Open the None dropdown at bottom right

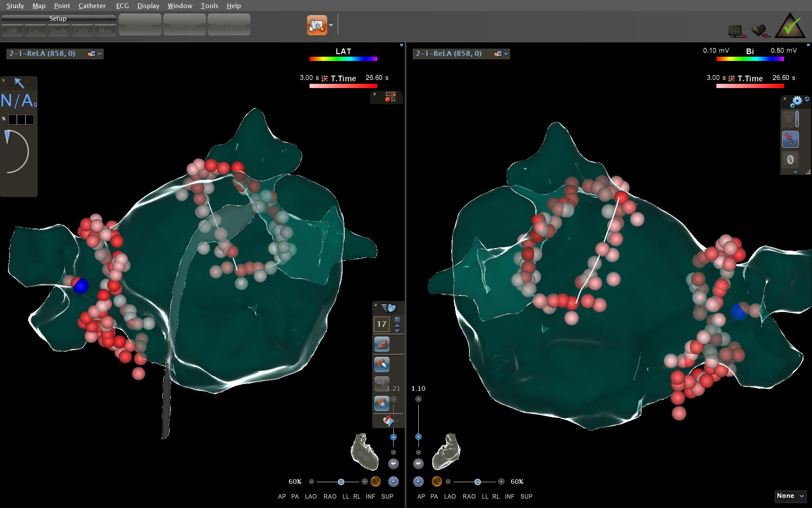pos(790,496)
